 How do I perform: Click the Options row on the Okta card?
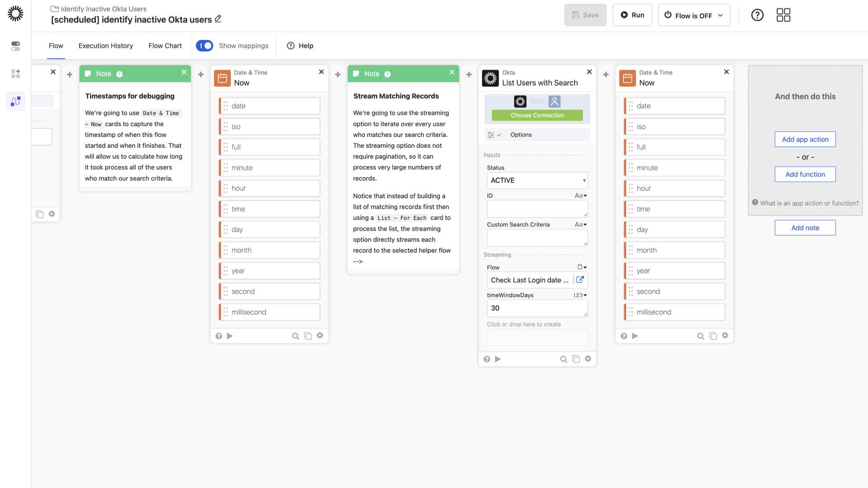(x=537, y=134)
